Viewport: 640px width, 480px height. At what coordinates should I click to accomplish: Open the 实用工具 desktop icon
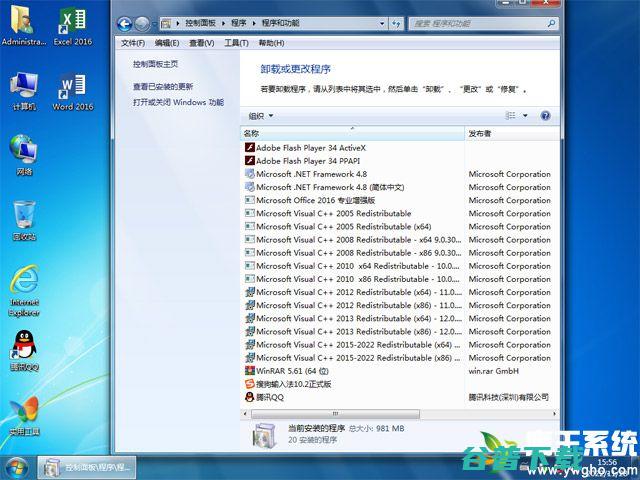click(24, 415)
